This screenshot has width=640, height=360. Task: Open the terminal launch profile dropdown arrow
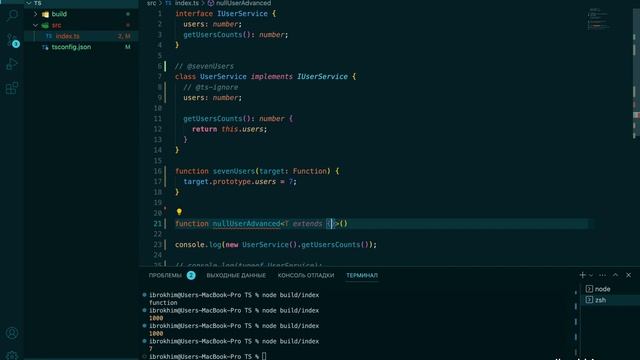(x=591, y=276)
